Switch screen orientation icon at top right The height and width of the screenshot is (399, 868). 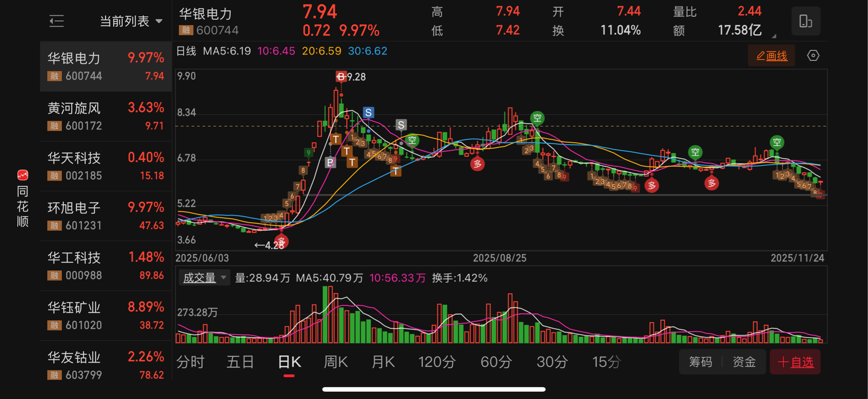(806, 21)
